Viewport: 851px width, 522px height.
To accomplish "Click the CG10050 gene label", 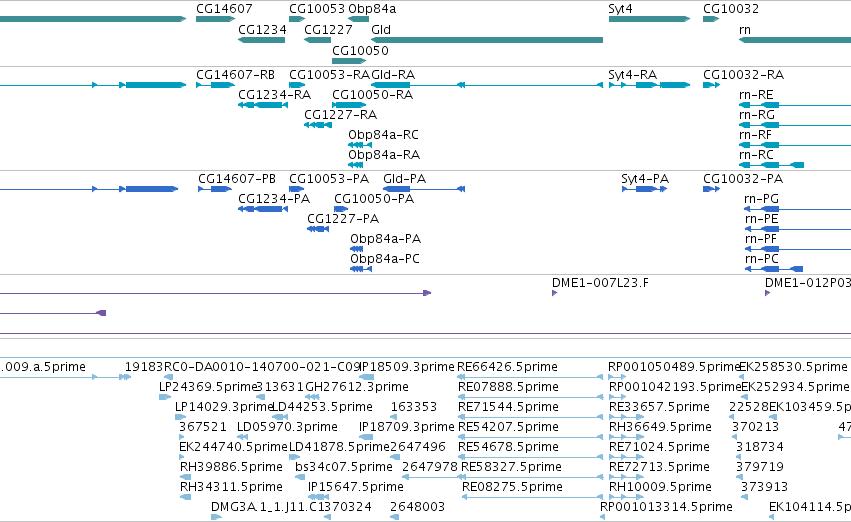I will (360, 50).
